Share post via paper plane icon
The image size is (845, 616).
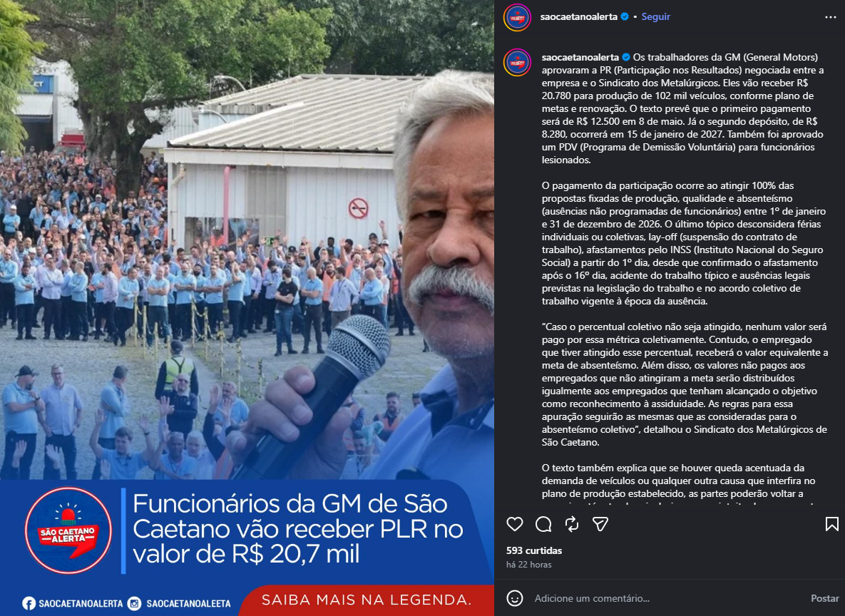pyautogui.click(x=600, y=524)
